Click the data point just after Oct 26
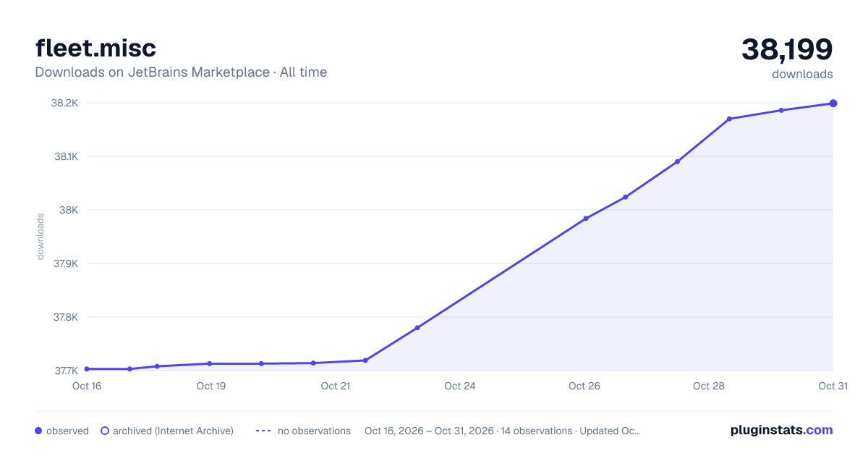The height and width of the screenshot is (456, 868). (626, 197)
